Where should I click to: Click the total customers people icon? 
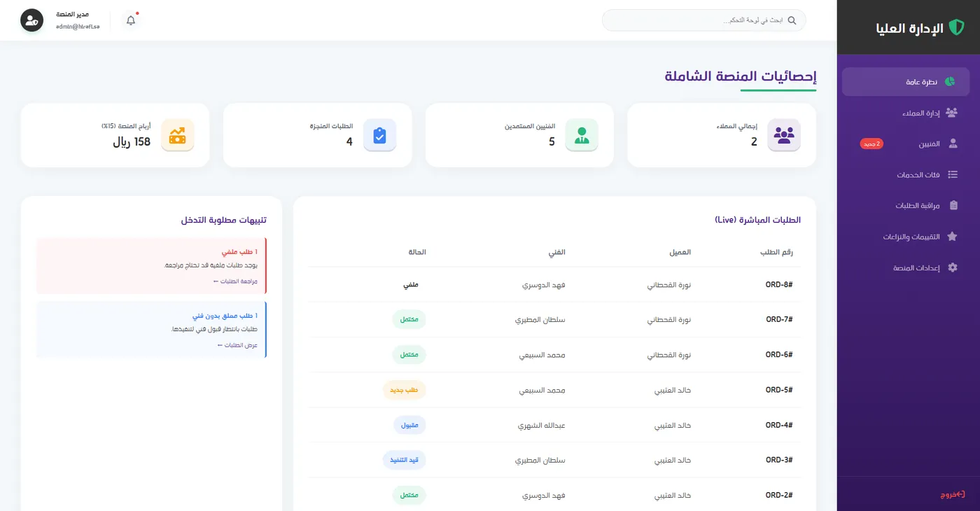[x=784, y=135]
